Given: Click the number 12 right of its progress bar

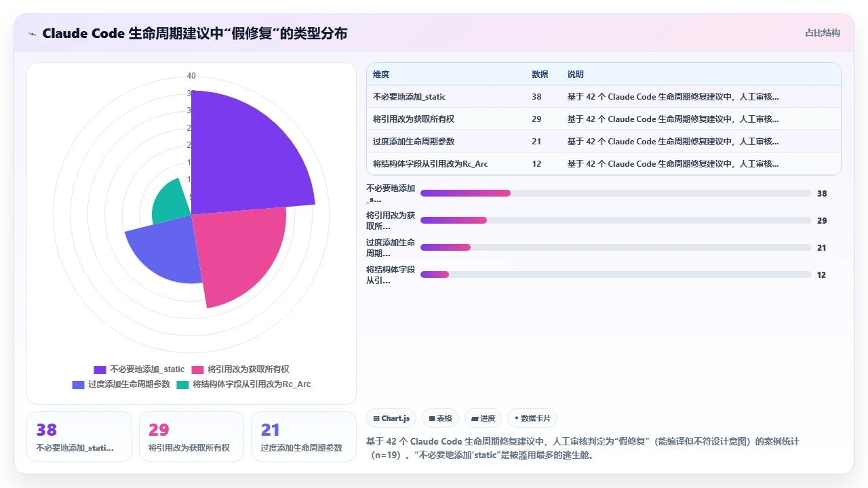Looking at the screenshot, I should (822, 274).
